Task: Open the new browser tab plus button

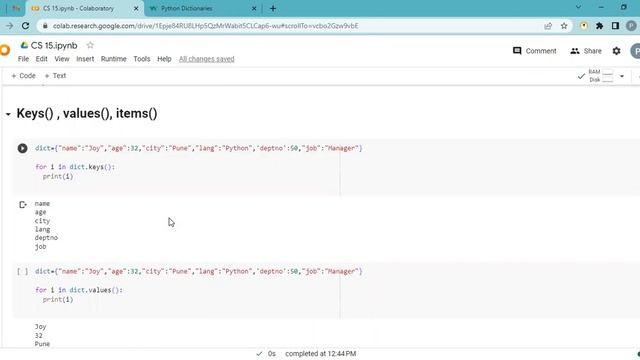Action: (x=273, y=8)
